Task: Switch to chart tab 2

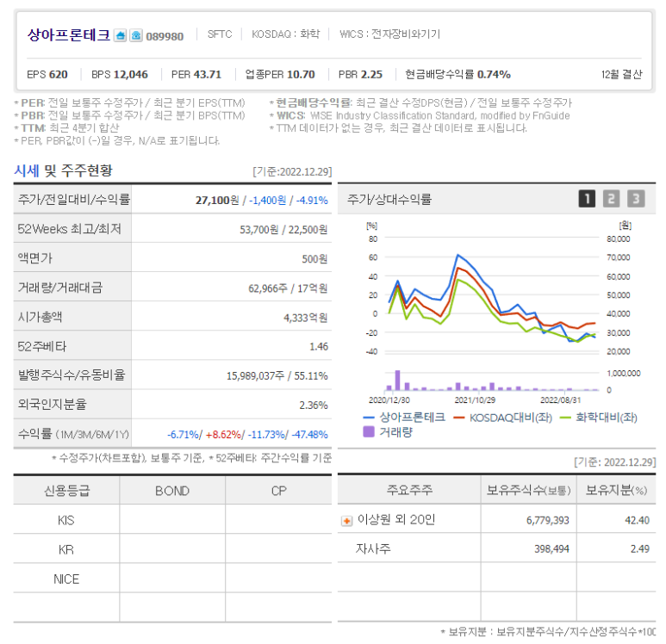Action: click(611, 199)
